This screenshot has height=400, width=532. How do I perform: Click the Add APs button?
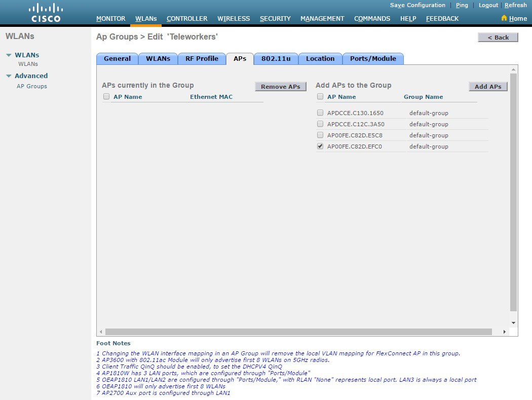click(x=488, y=87)
